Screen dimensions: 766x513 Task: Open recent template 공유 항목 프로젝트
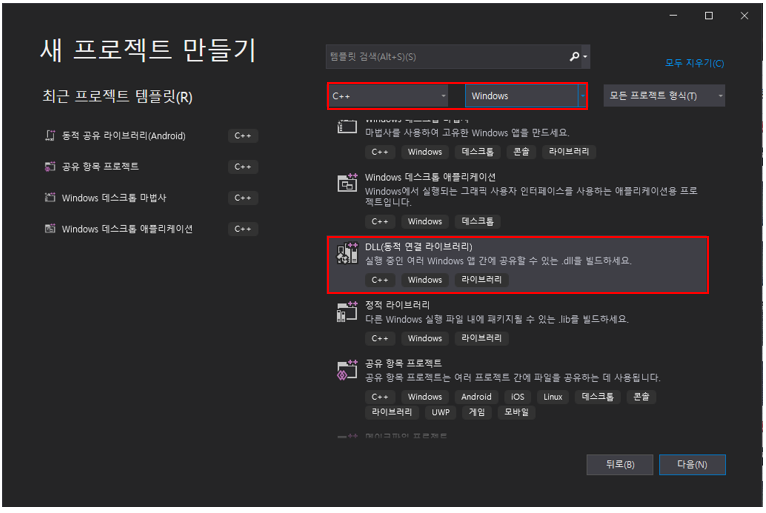coord(100,167)
